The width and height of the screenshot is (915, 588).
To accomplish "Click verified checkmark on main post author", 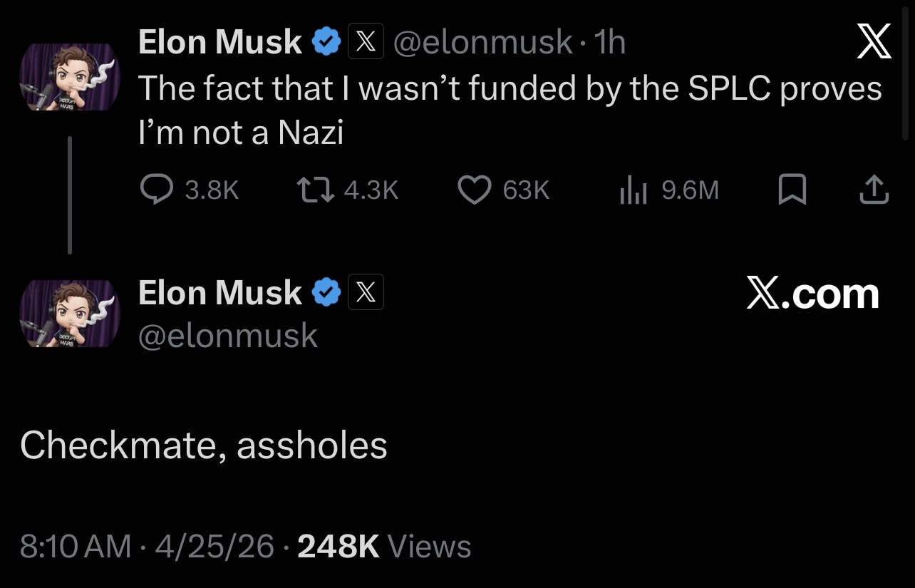I will [x=326, y=293].
